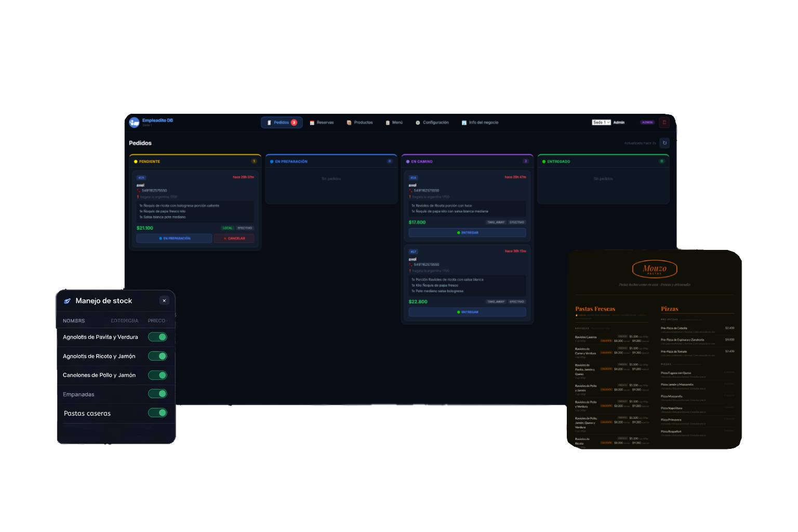
Task: Click the Info del negocio icon
Action: pos(464,123)
